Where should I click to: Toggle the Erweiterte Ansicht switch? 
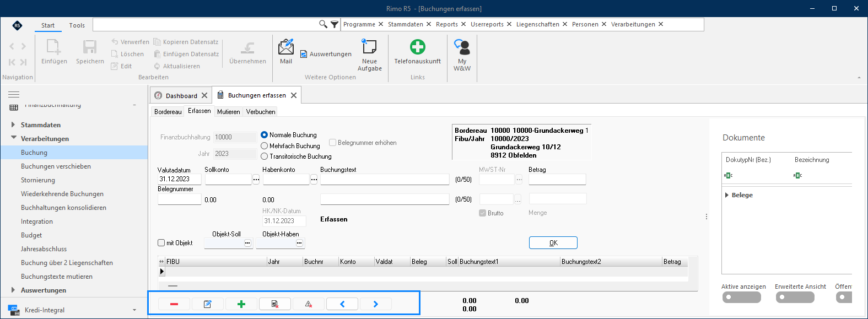[x=795, y=297]
